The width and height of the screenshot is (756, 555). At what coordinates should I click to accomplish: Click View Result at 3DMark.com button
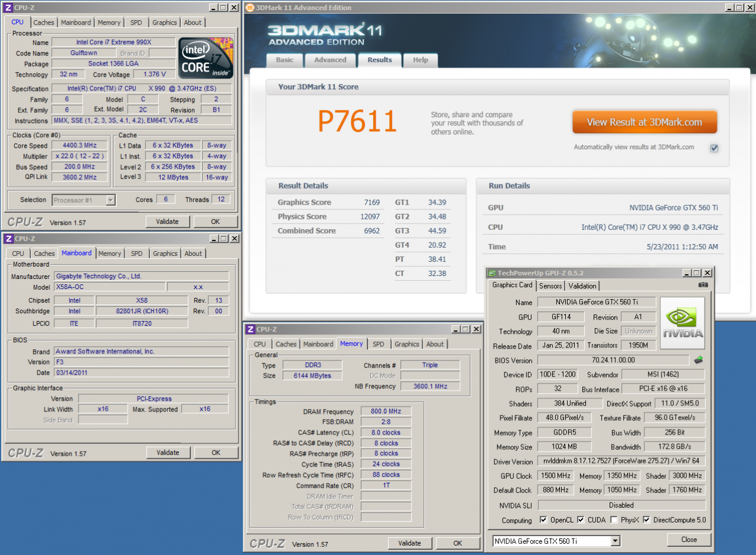tap(644, 122)
